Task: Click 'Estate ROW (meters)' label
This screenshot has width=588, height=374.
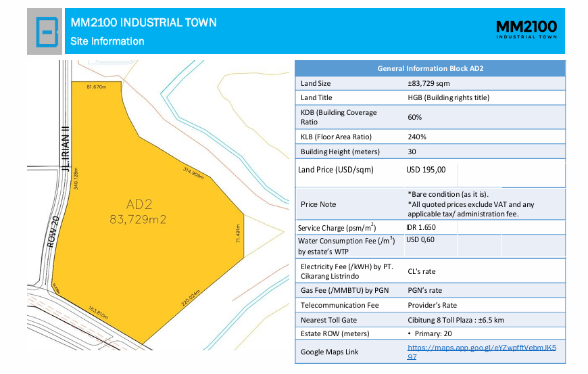Action: [x=335, y=333]
